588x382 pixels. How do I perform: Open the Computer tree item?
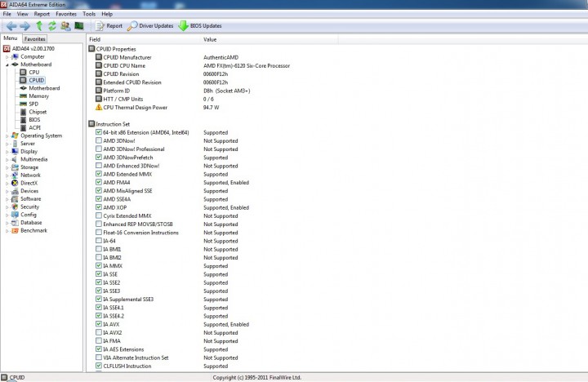[x=29, y=56]
